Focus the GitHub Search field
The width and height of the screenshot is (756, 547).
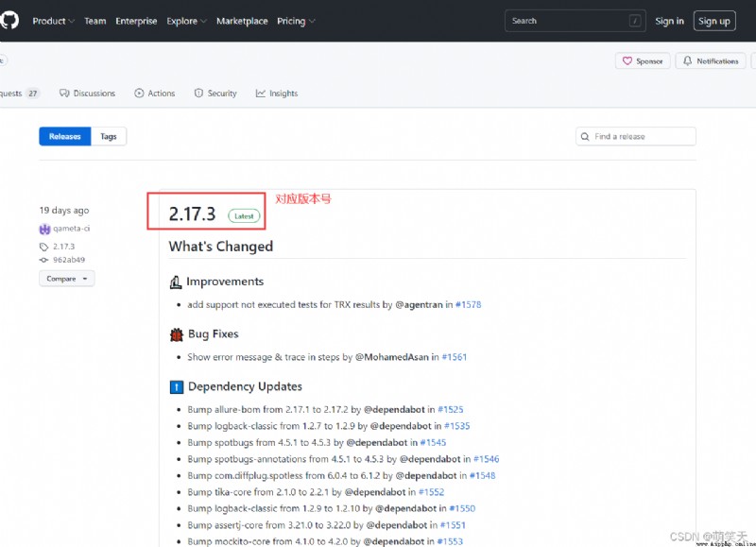pyautogui.click(x=575, y=21)
